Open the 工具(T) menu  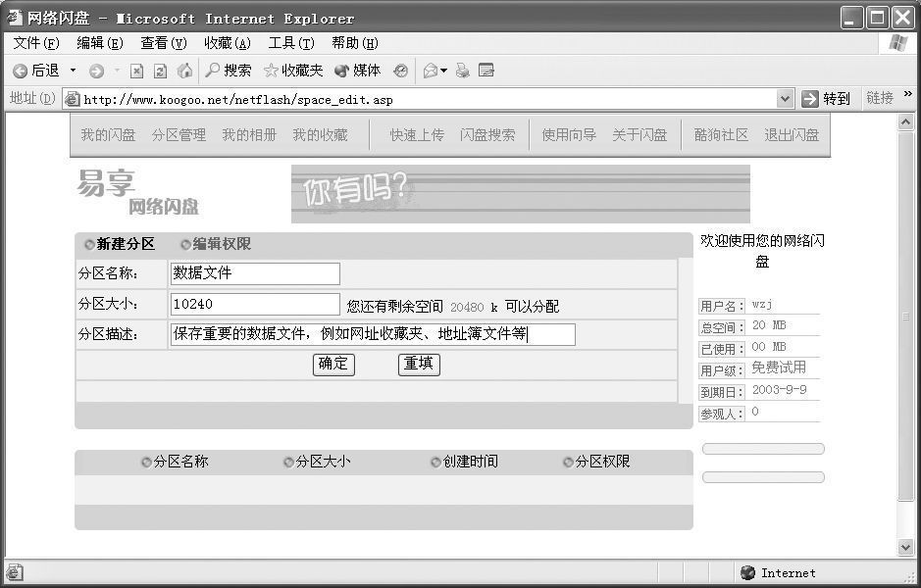[290, 43]
